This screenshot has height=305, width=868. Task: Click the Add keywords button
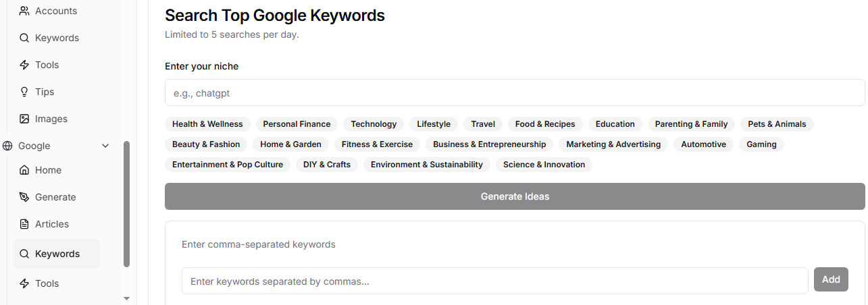tap(831, 279)
